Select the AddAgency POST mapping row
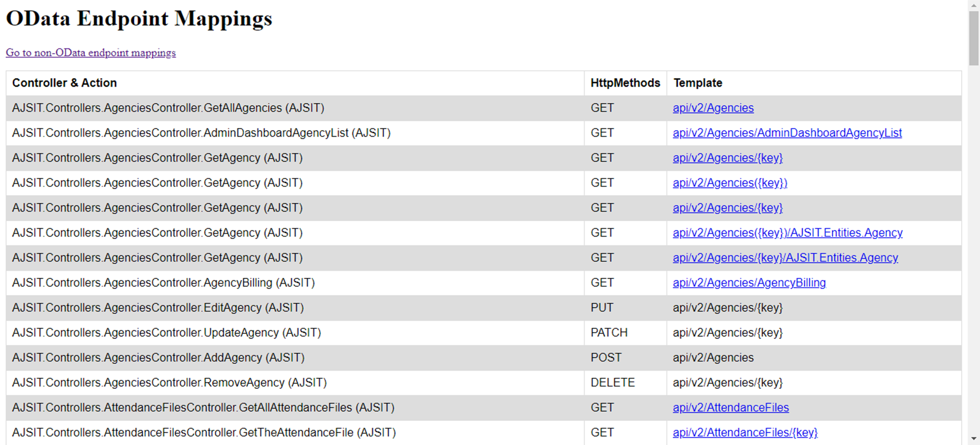This screenshot has height=445, width=980. (x=293, y=357)
